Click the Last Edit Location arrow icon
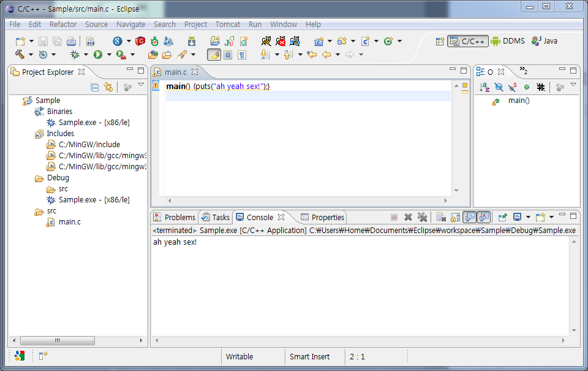The image size is (588, 371). tap(312, 55)
